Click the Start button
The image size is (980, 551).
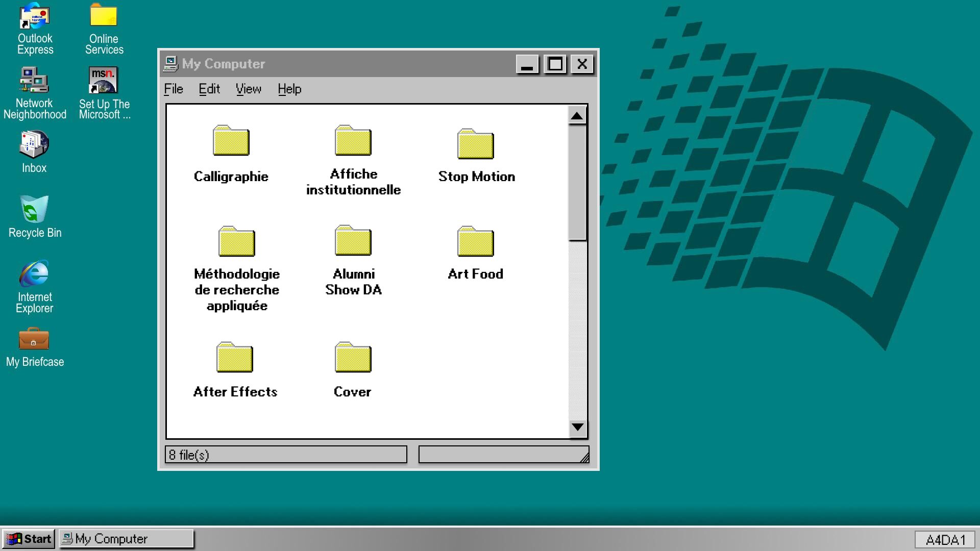[29, 539]
